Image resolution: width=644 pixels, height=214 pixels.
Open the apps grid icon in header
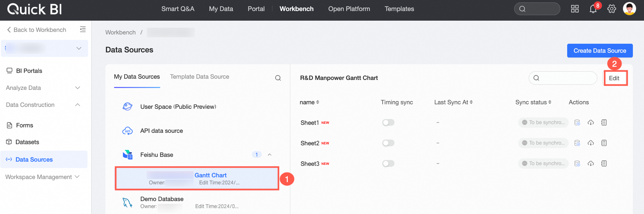point(575,9)
